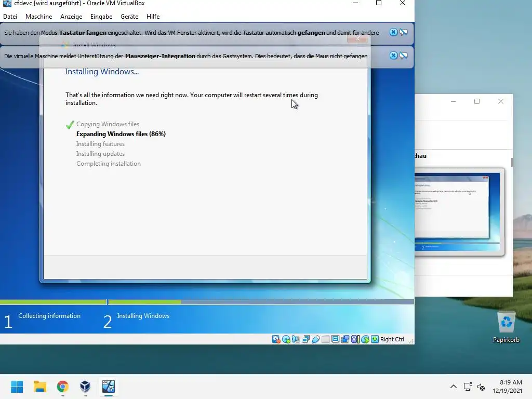Click 'Completing installation' step text
The image size is (532, 399).
pos(108,164)
